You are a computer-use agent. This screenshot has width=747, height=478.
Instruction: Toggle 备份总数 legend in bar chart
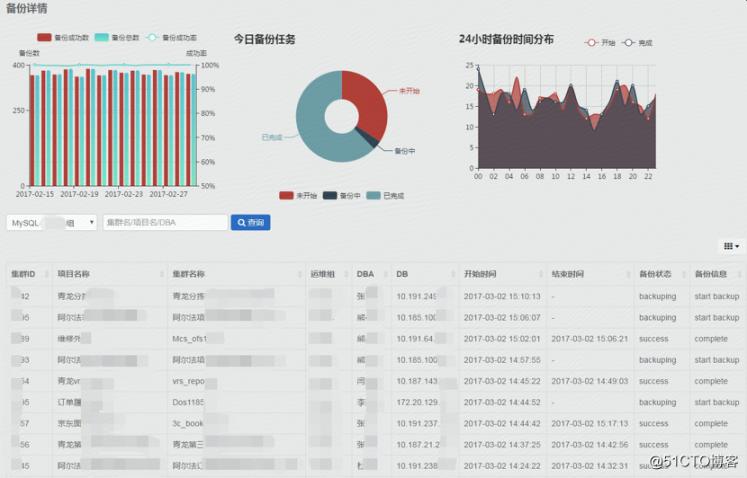pyautogui.click(x=102, y=37)
